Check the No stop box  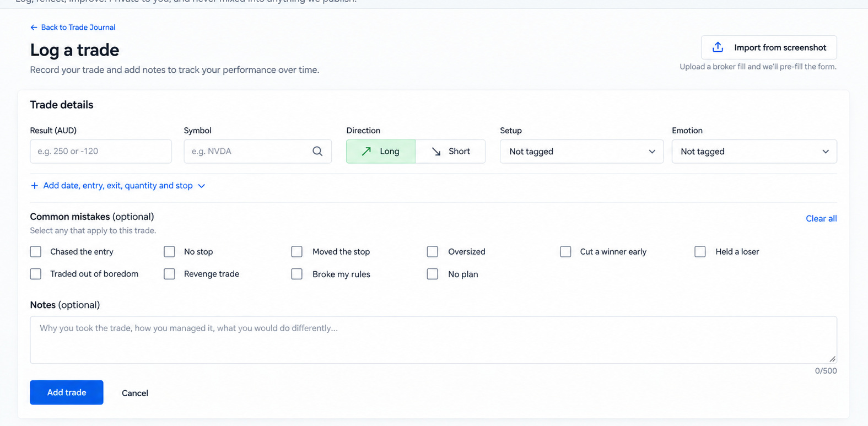pyautogui.click(x=169, y=252)
